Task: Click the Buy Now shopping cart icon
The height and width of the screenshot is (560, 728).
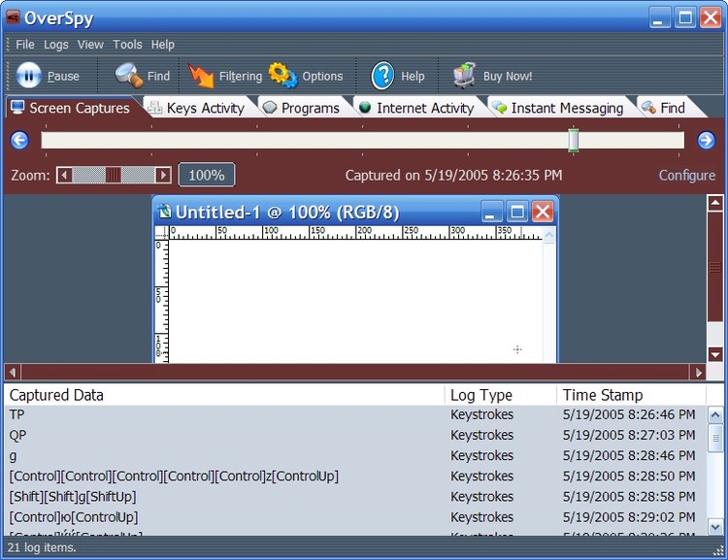Action: [x=465, y=76]
